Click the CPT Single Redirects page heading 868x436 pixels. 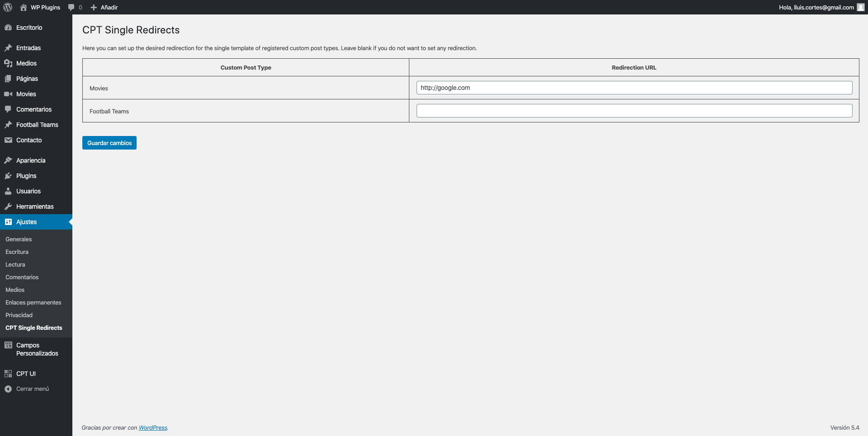pos(131,30)
